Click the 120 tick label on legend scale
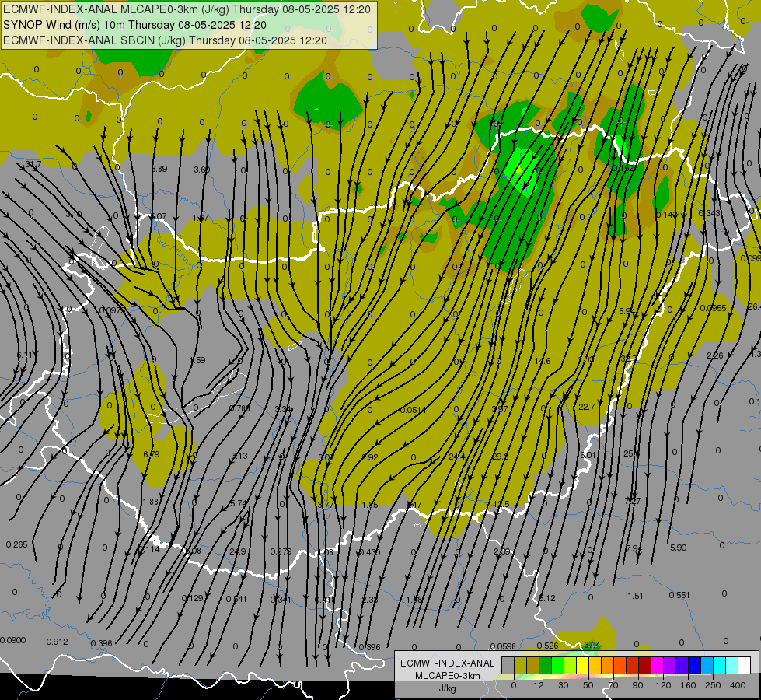 (x=664, y=685)
